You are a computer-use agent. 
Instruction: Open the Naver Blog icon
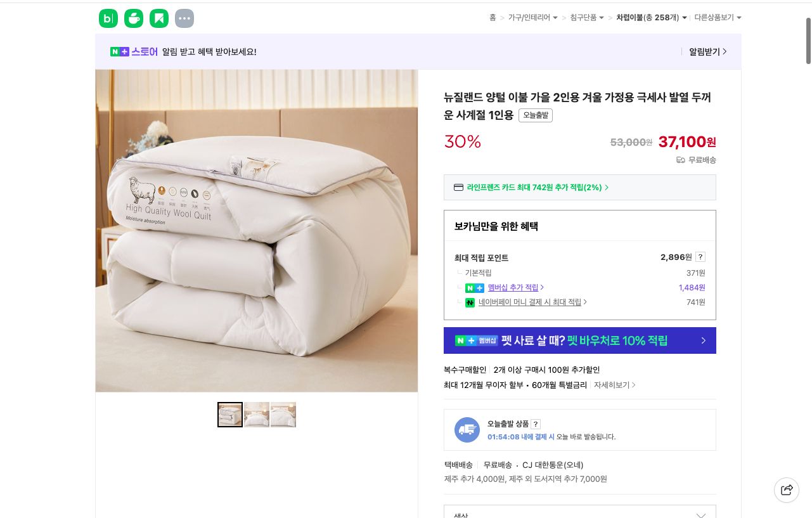(108, 18)
